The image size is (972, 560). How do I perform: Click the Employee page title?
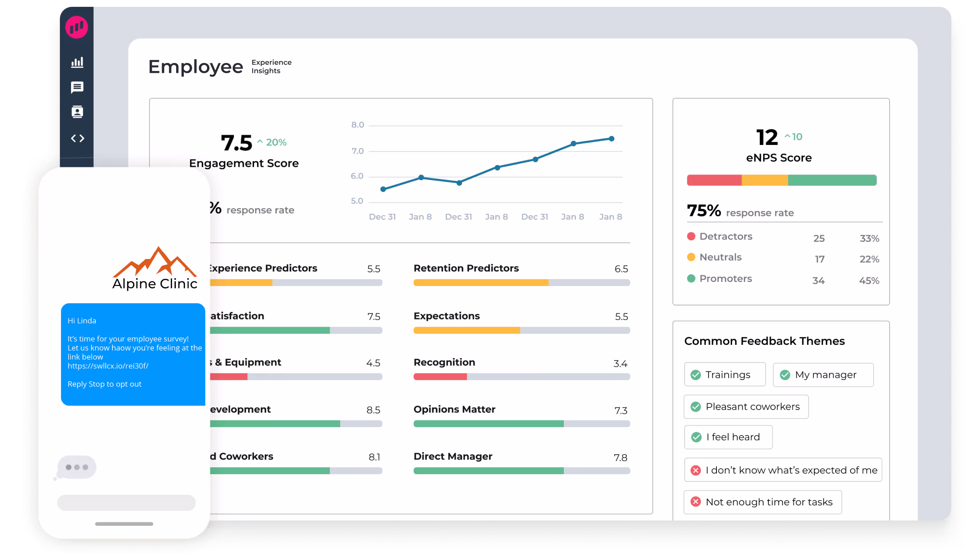(x=196, y=67)
